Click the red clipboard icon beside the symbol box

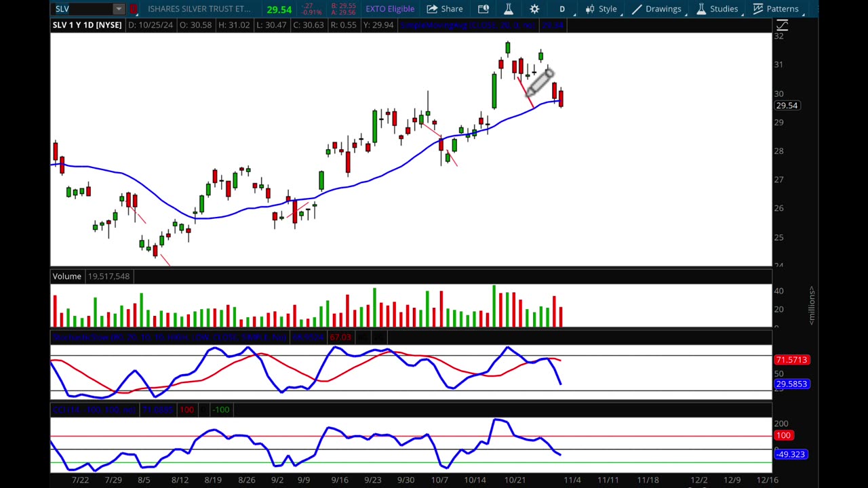[x=134, y=9]
